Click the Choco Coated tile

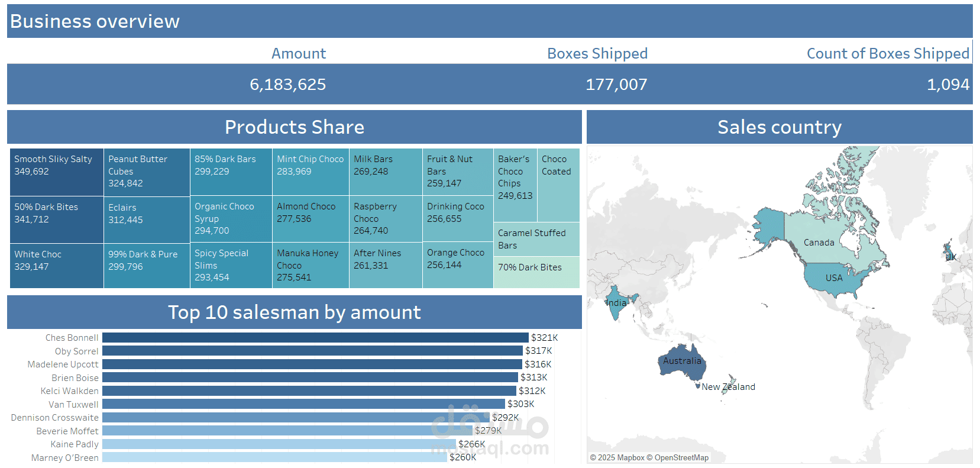pyautogui.click(x=558, y=185)
